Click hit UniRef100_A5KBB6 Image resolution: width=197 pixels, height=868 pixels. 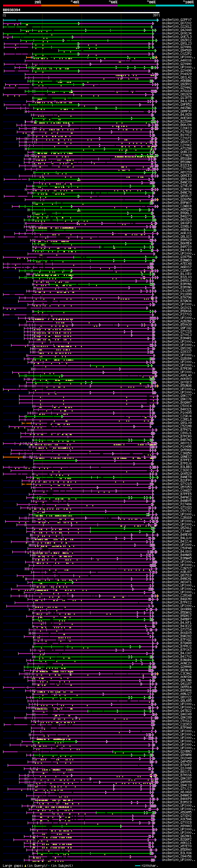(x=177, y=81)
